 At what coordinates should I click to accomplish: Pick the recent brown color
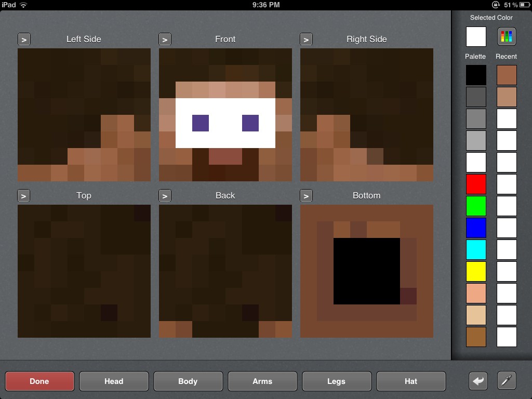507,75
